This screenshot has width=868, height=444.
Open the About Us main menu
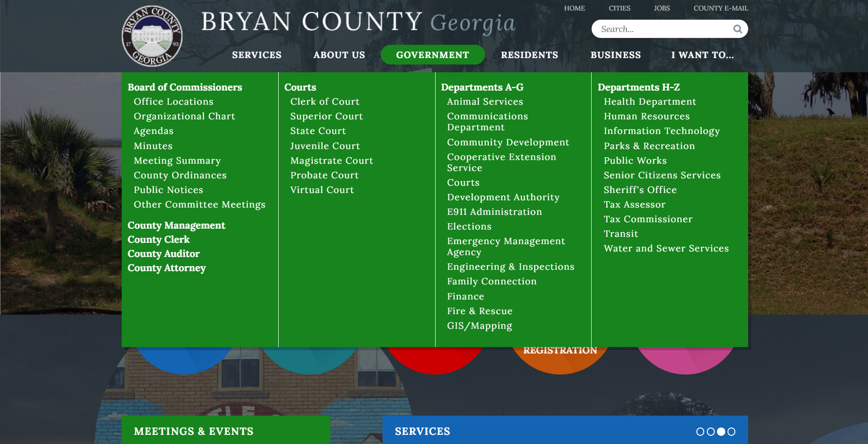339,55
